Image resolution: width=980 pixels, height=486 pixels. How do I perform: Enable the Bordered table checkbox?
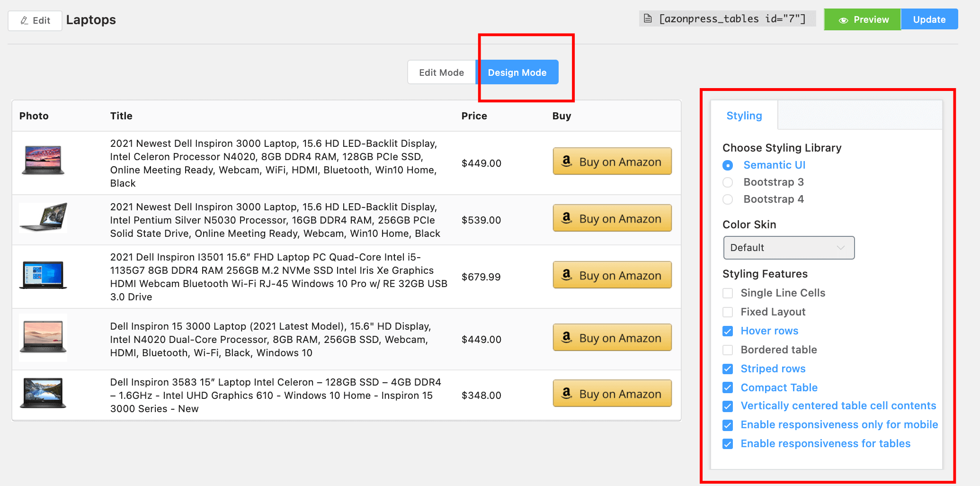pos(728,350)
